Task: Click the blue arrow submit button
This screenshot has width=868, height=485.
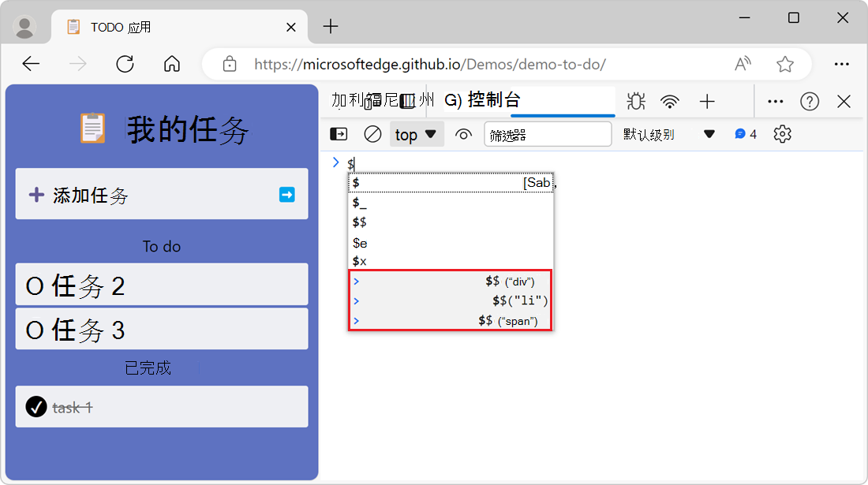Action: (x=287, y=194)
